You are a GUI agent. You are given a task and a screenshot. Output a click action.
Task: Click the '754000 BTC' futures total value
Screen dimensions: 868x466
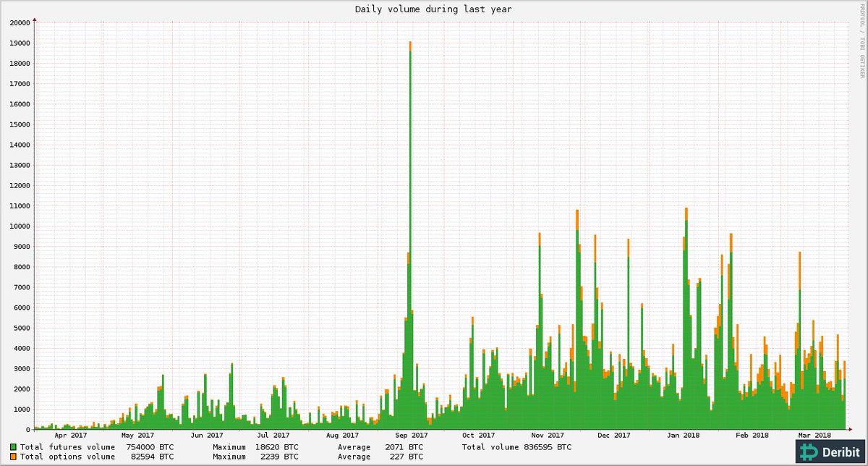tap(150, 447)
